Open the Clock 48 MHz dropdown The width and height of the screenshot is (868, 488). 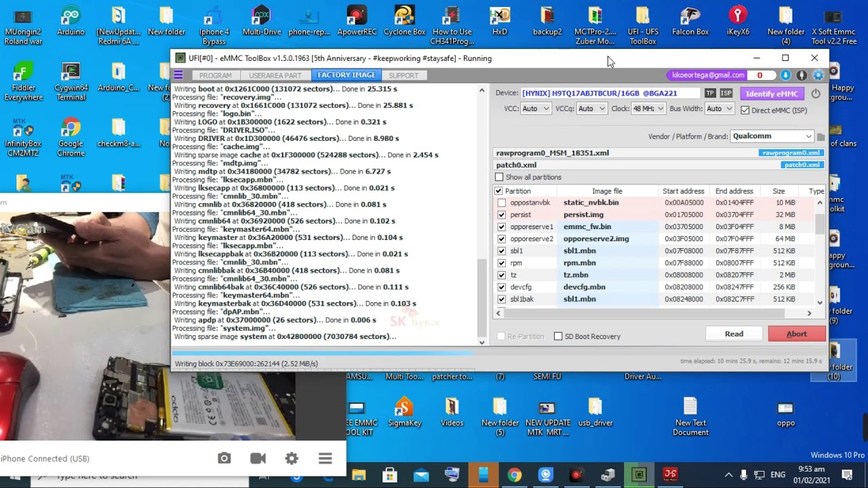tap(648, 108)
